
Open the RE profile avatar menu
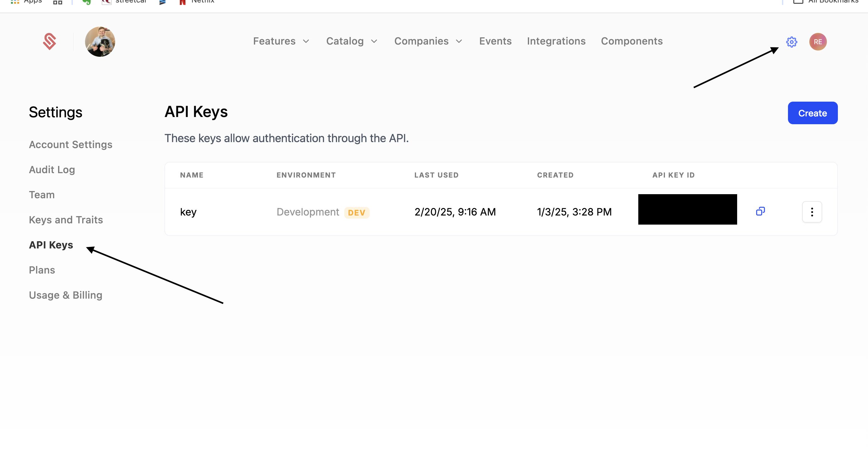coord(818,42)
